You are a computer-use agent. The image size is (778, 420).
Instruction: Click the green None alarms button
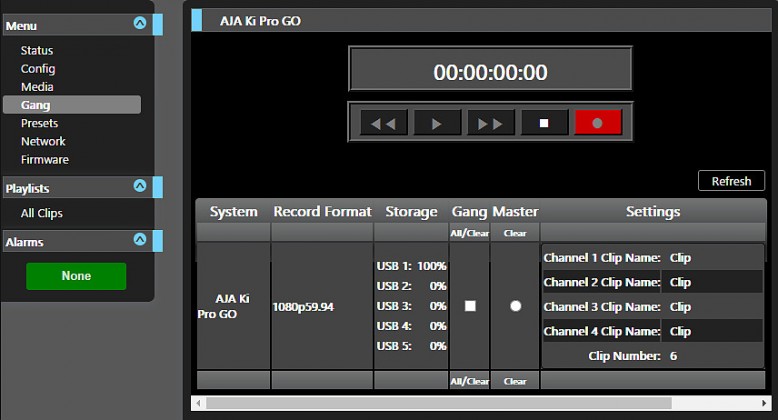pos(76,276)
